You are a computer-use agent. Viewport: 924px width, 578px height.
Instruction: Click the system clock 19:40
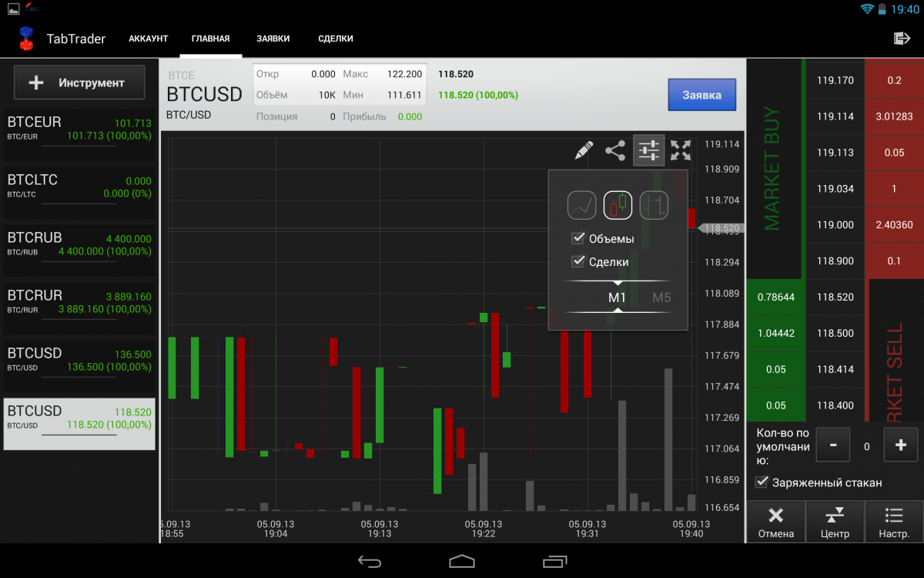tap(905, 9)
